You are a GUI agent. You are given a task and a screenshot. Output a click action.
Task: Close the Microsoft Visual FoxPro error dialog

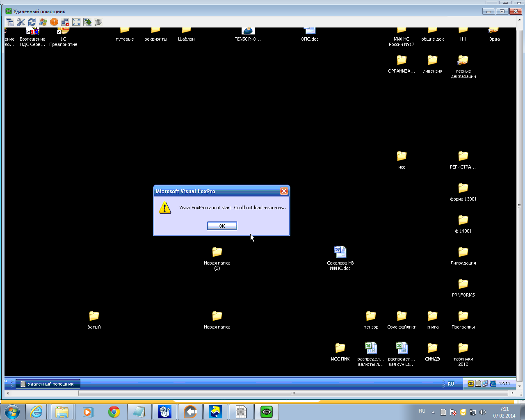(x=284, y=191)
